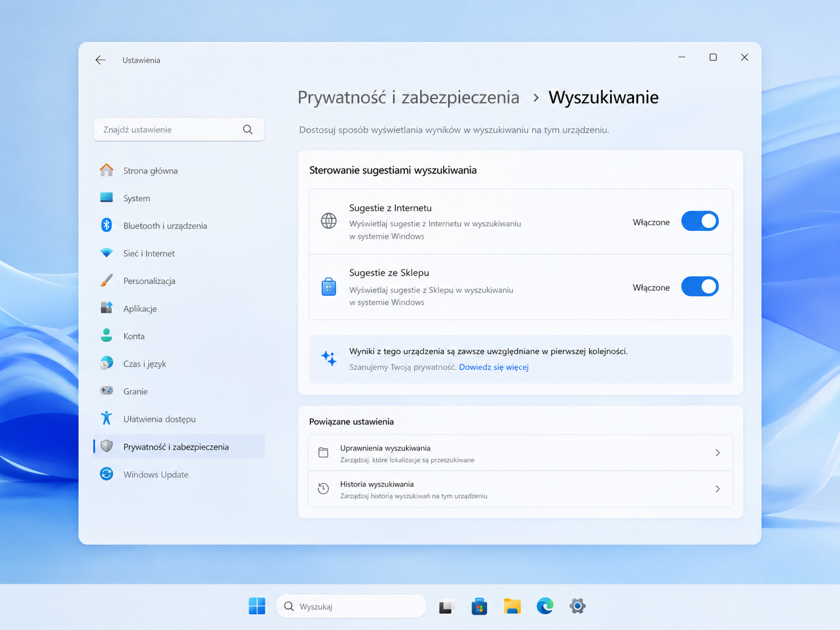The height and width of the screenshot is (630, 840).
Task: Click the Włączone label for Sugestie z Internetu
Action: pyautogui.click(x=651, y=222)
